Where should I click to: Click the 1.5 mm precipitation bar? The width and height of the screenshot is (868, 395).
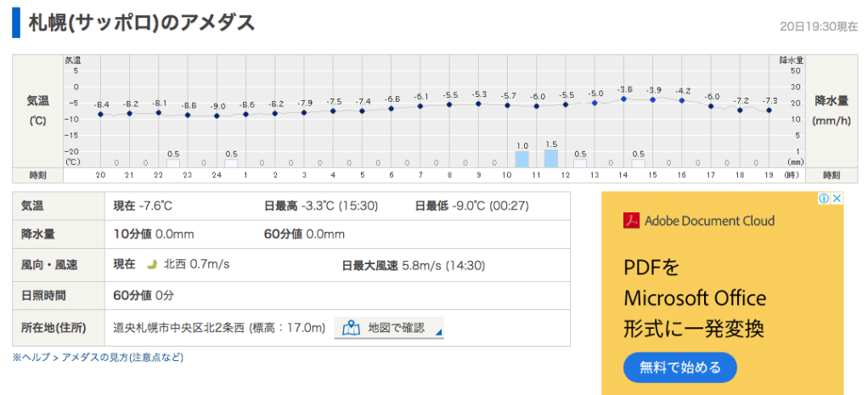550,157
